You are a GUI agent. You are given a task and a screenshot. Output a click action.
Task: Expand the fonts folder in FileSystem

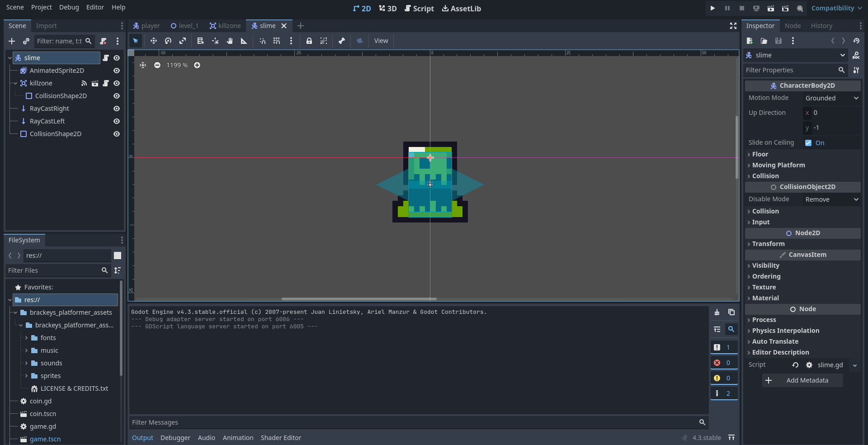(x=26, y=338)
